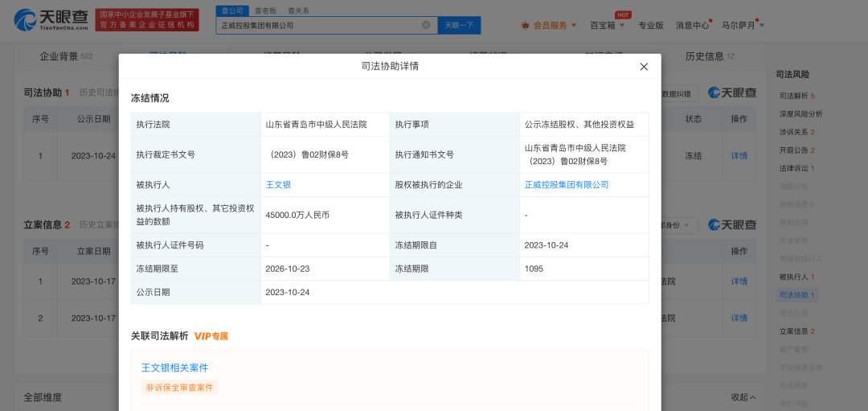
Task: Open the 王文银 person link
Action: click(x=278, y=184)
